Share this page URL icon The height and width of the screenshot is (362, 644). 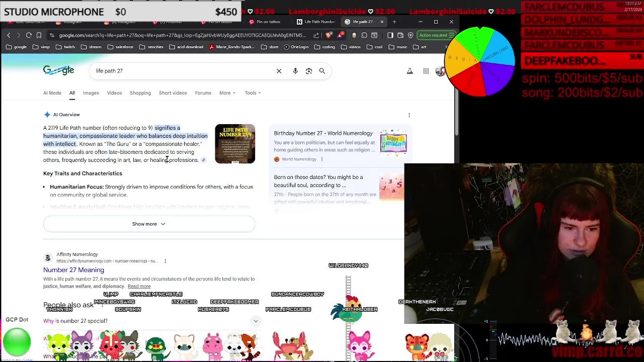[316, 35]
